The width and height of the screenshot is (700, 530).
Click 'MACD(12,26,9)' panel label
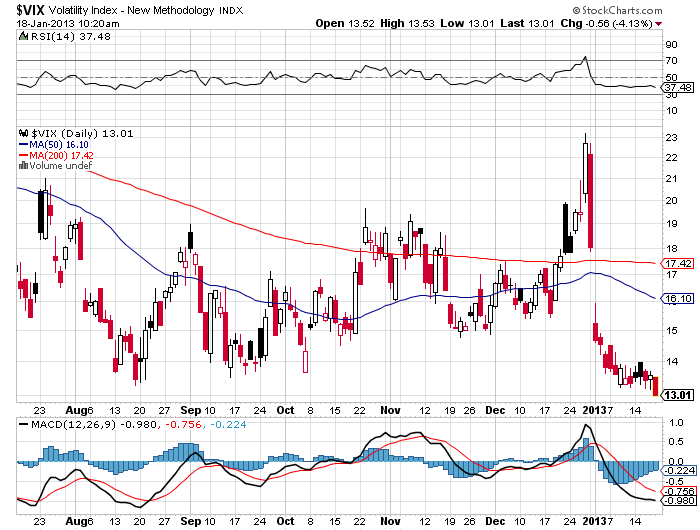pyautogui.click(x=73, y=424)
